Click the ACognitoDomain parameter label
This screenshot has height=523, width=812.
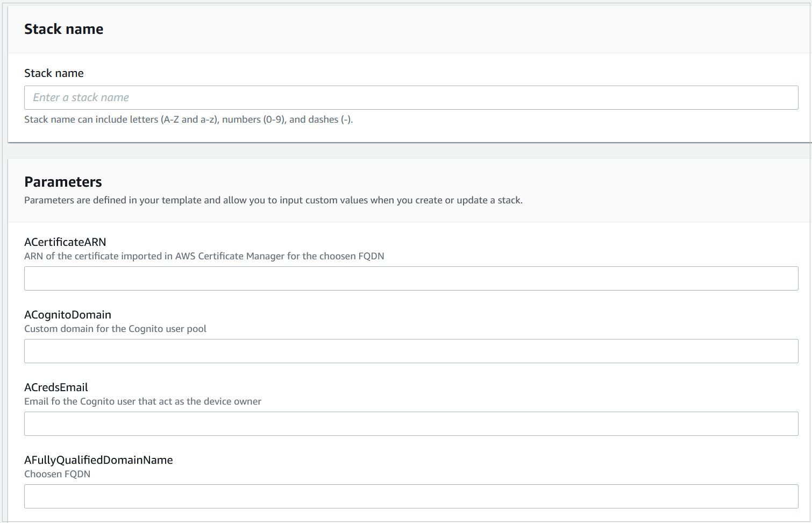click(x=68, y=315)
